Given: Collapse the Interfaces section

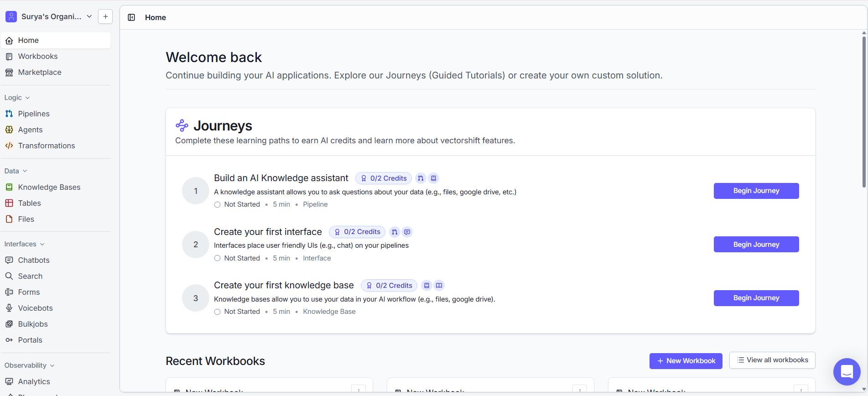Looking at the screenshot, I should (25, 244).
